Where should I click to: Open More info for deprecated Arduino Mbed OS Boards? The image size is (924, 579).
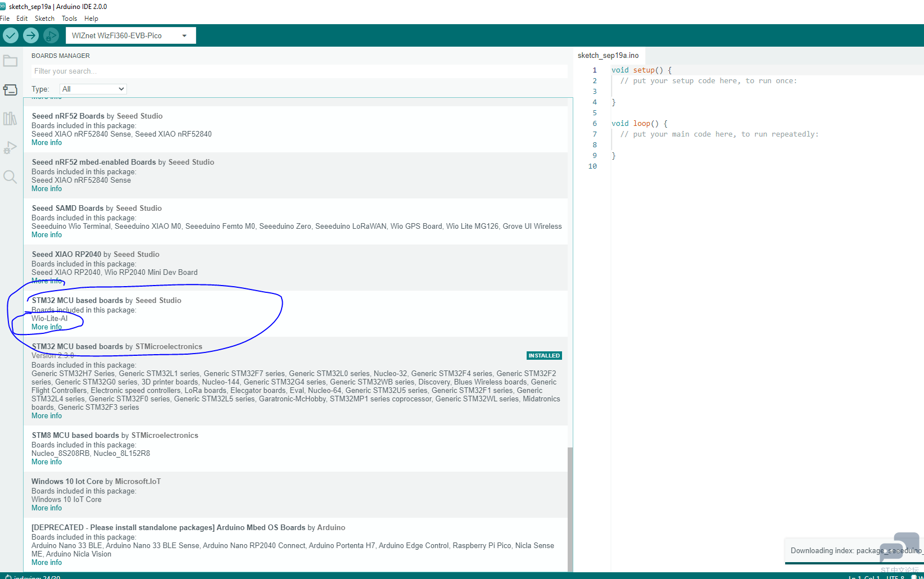pyautogui.click(x=47, y=563)
